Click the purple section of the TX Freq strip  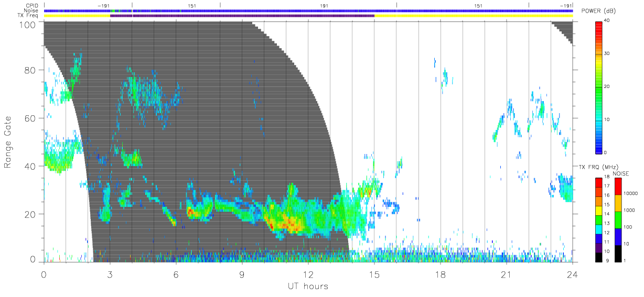242,16
